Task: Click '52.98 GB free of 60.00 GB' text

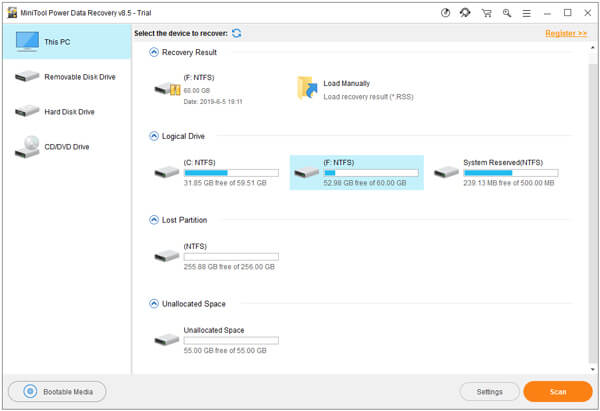Action: click(x=365, y=183)
